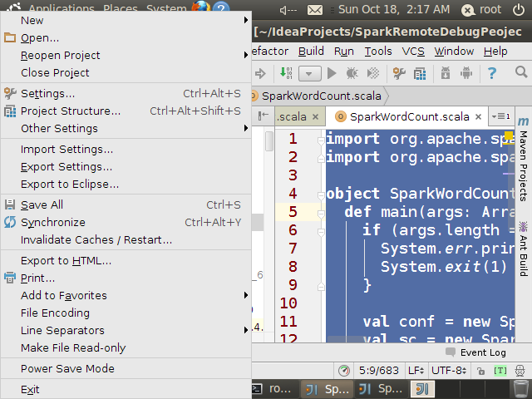Image resolution: width=532 pixels, height=399 pixels.
Task: Click the Run play icon
Action: (x=332, y=73)
